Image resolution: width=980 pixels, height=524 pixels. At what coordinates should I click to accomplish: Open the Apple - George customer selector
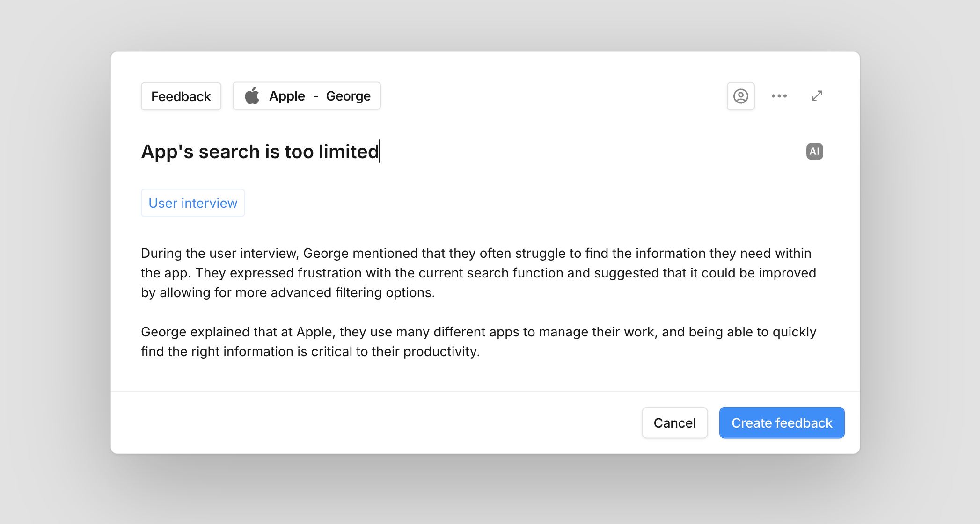307,95
